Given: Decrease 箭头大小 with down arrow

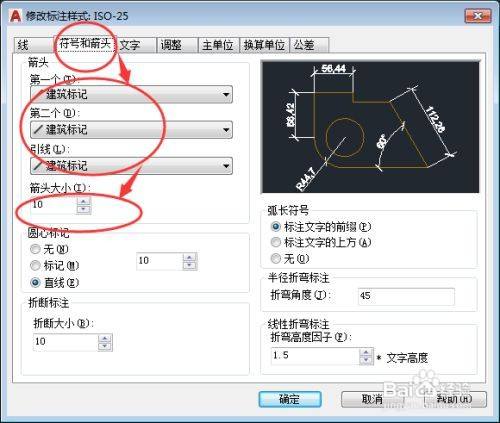Looking at the screenshot, I should click(x=83, y=209).
